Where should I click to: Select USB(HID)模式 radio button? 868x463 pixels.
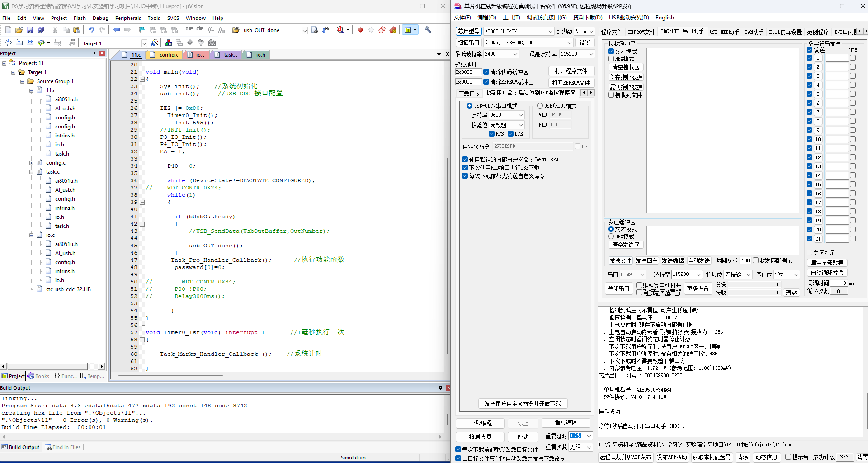(540, 106)
